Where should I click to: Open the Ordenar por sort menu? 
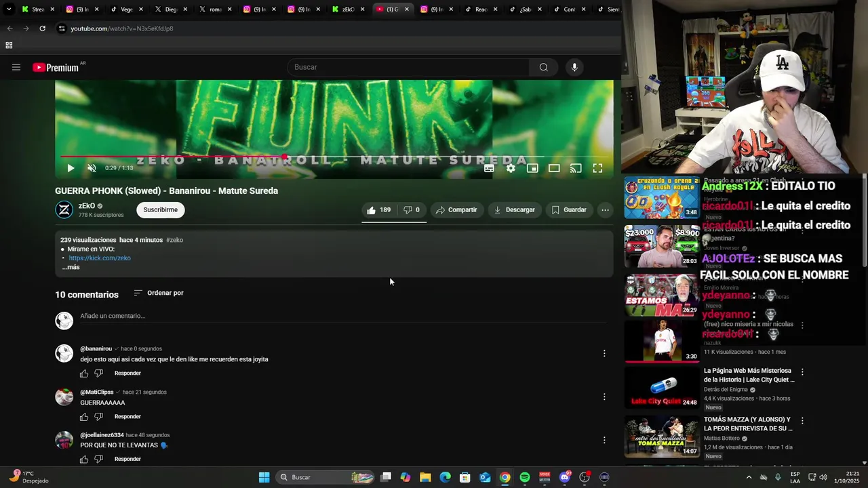pyautogui.click(x=159, y=293)
